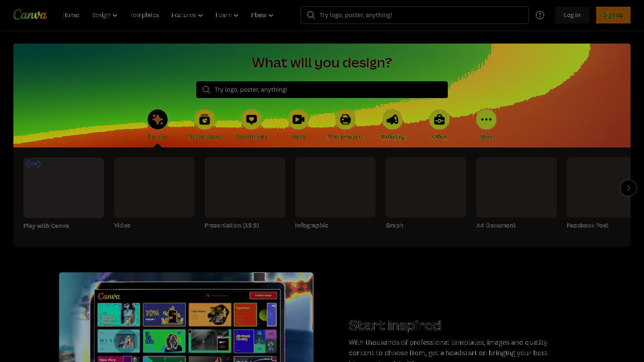Viewport: 644px width, 362px height.
Task: Focus the hero search field
Action: [x=322, y=90]
